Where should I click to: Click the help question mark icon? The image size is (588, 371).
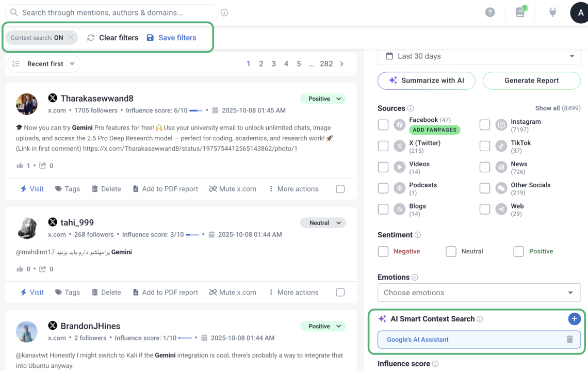490,13
